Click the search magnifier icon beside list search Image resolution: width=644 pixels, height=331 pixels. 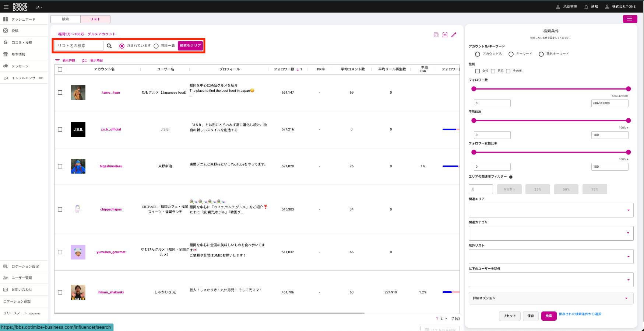109,46
